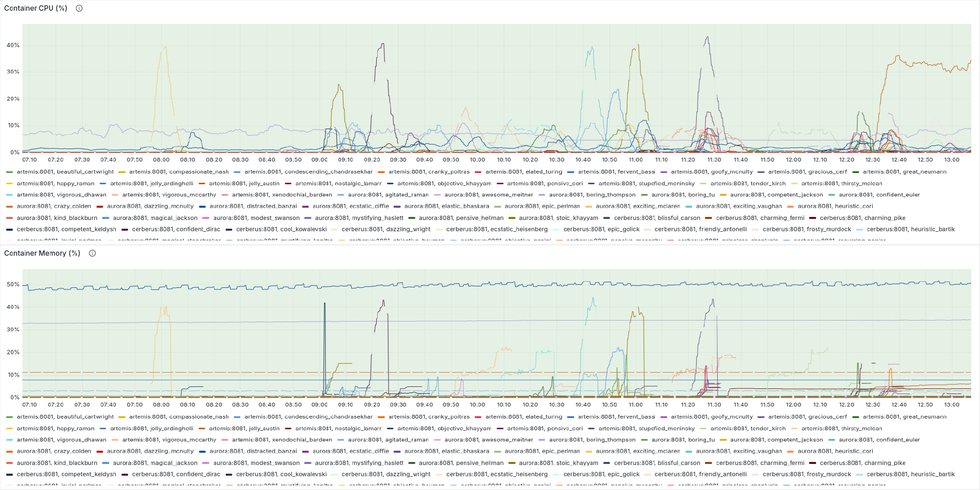Viewport: 980px width, 490px height.
Task: Toggle artemis cranky_poitras series in CPU legend
Action: pyautogui.click(x=429, y=172)
